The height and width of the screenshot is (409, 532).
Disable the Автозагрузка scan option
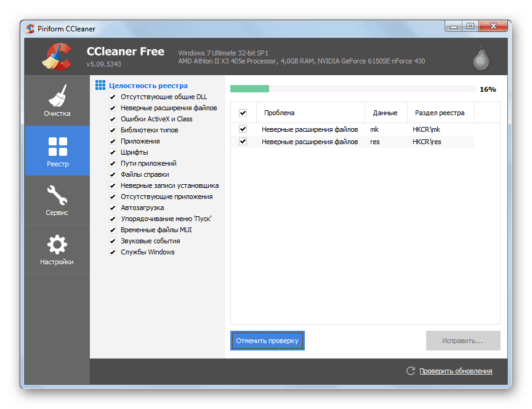click(112, 208)
